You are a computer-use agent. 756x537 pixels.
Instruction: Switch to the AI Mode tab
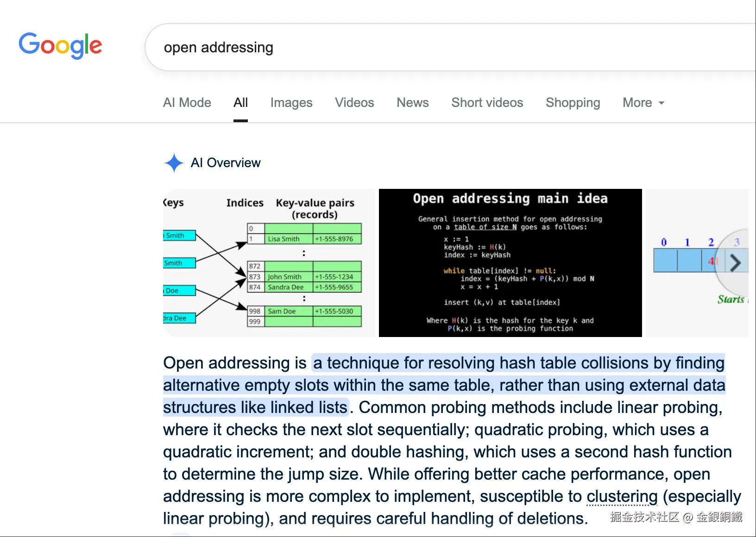coord(187,103)
